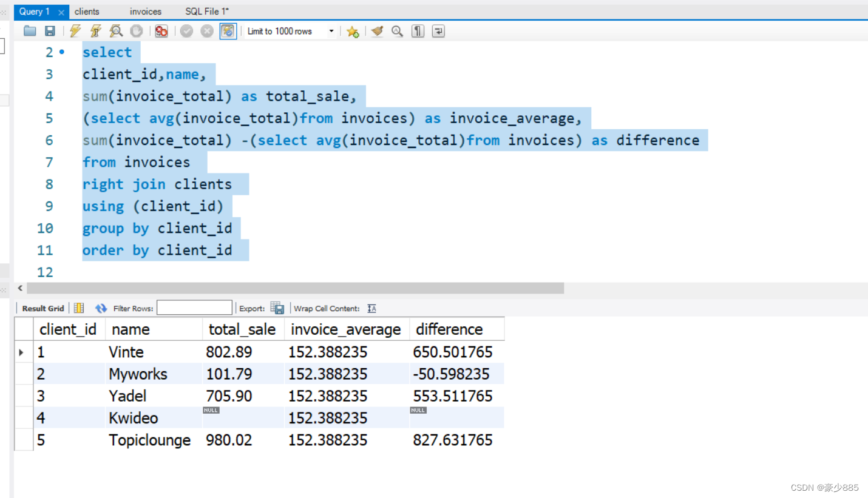Screen dimensions: 868x498
Task: Open search with the magnifier icon
Action: pyautogui.click(x=397, y=31)
